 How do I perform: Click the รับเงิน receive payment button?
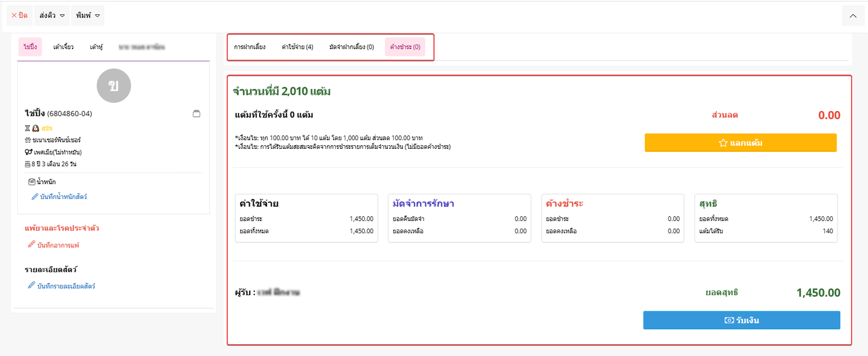(742, 320)
